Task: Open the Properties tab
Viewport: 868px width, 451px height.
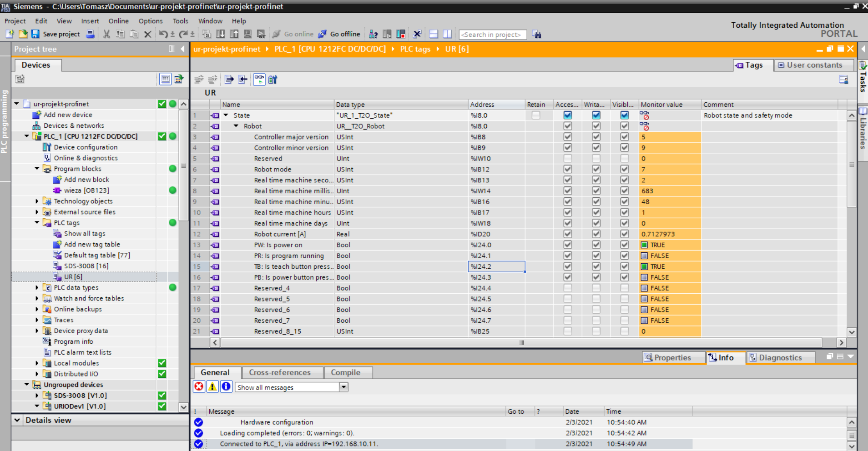Action: (x=673, y=357)
